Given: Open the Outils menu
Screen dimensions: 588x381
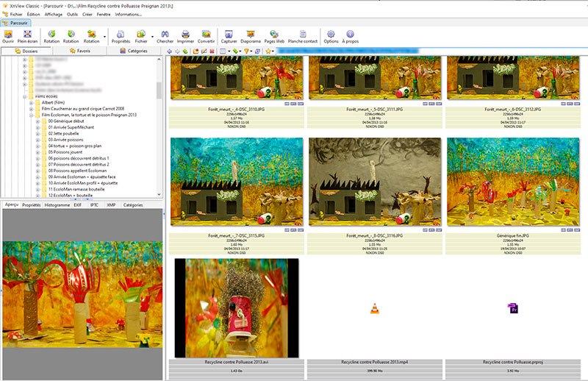Looking at the screenshot, I should pyautogui.click(x=72, y=14).
